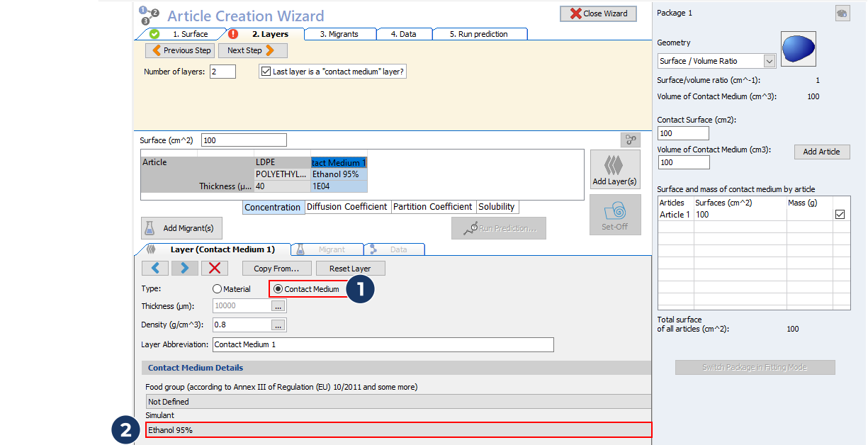Open the density ellipsis browse button
Screen dimensions: 868x445
(278, 325)
